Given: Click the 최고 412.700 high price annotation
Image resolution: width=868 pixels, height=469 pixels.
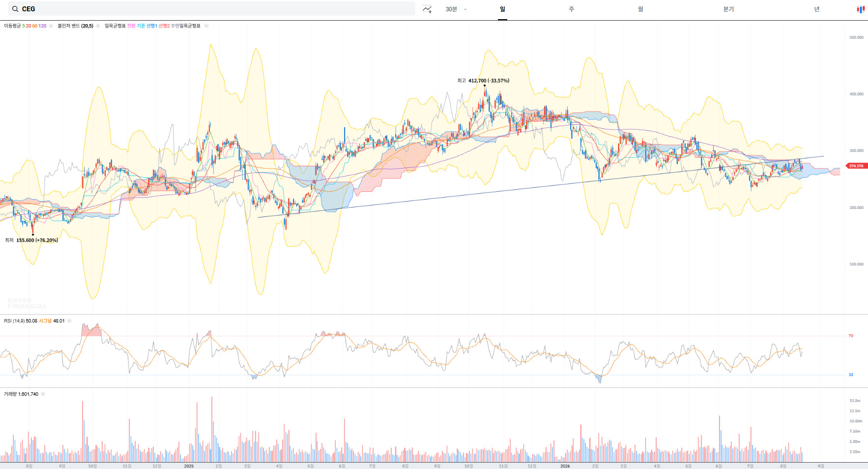Looking at the screenshot, I should pyautogui.click(x=483, y=81).
